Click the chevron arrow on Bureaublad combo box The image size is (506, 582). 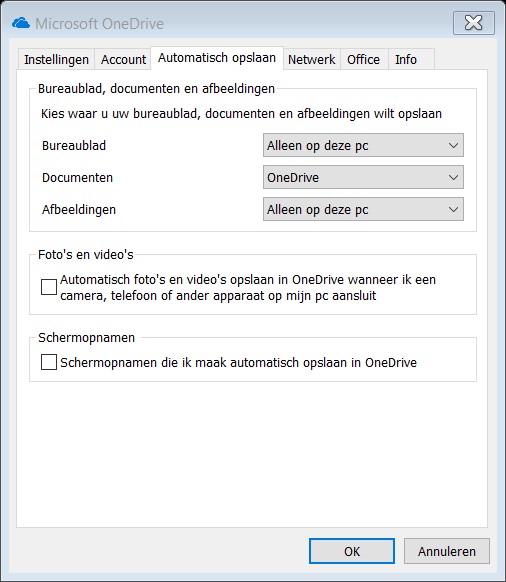(x=453, y=146)
